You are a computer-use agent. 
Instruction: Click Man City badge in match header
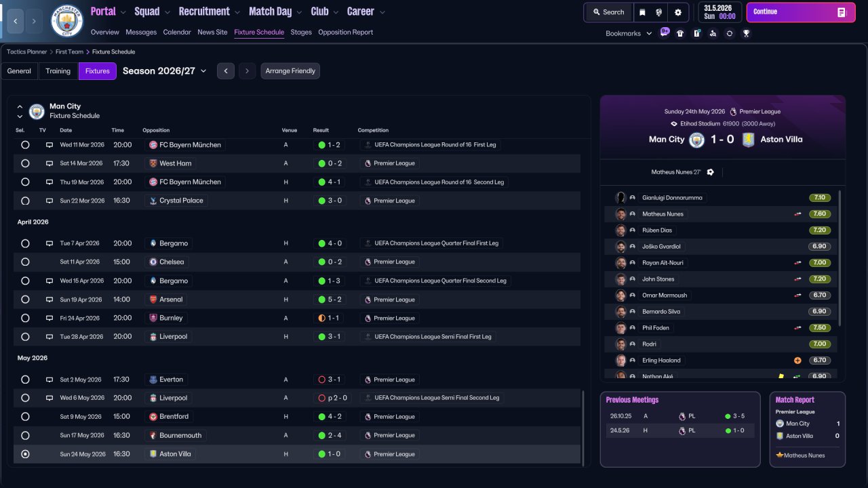coord(696,140)
